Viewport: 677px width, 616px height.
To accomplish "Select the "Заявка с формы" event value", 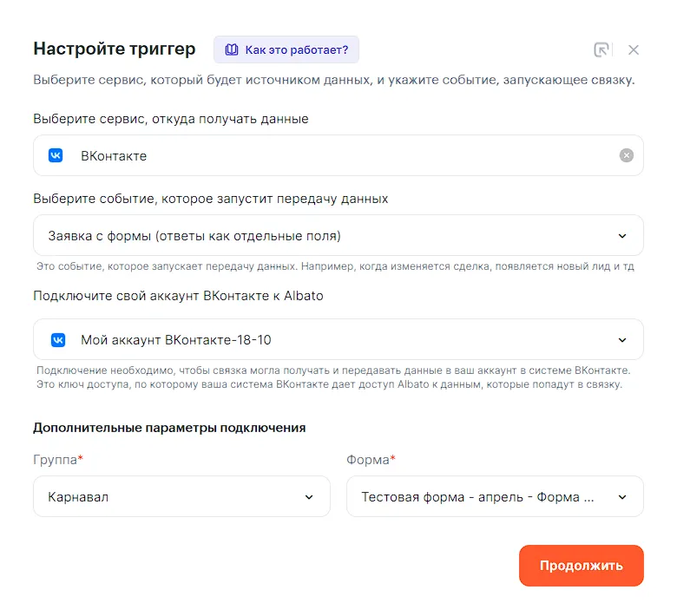I will point(194,235).
